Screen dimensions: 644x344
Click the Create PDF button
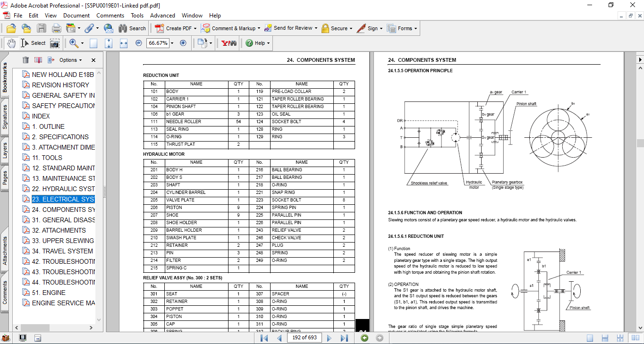pos(175,28)
